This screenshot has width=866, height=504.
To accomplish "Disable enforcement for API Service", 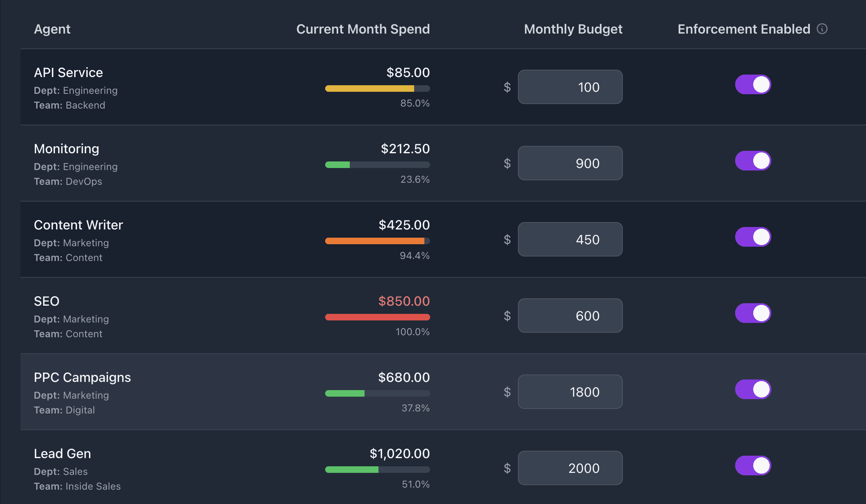I will 753,84.
